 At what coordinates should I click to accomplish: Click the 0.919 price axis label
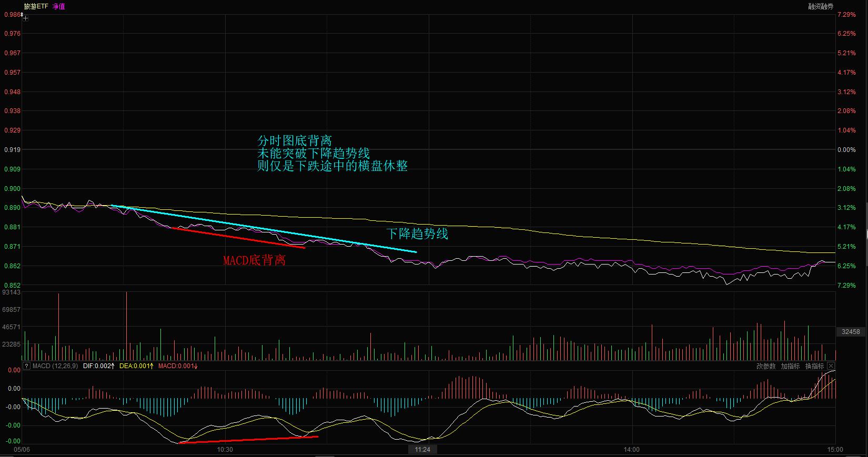pos(12,150)
